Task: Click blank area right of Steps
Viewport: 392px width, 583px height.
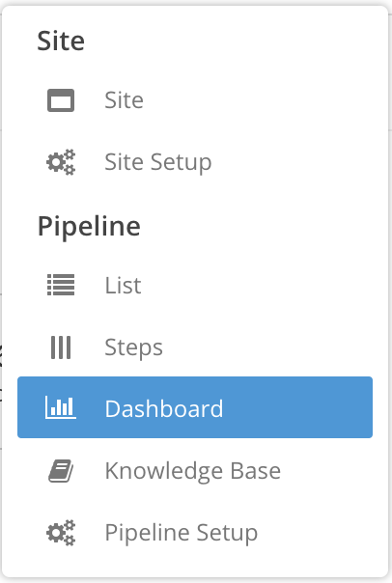Action: (267, 347)
